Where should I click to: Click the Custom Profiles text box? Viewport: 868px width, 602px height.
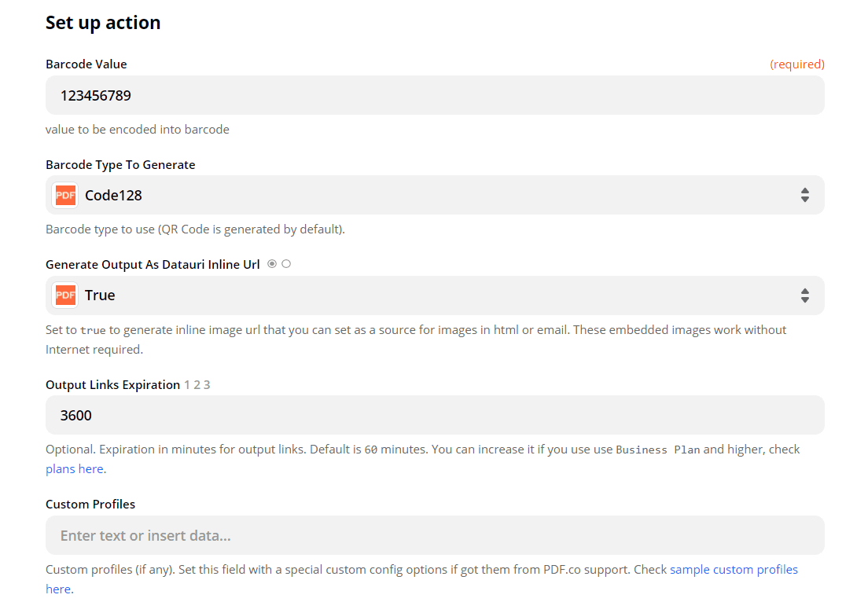pos(435,535)
